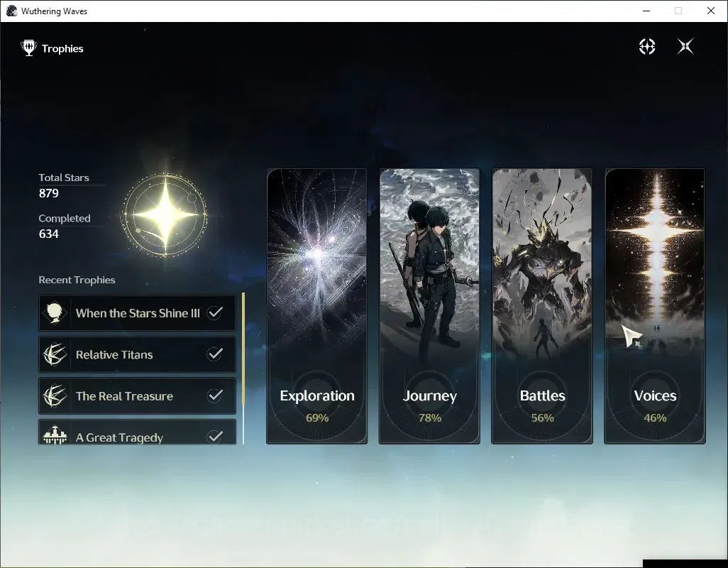Viewport: 728px width, 568px height.
Task: Click the Recent Trophies list scrollbar
Action: (243, 368)
